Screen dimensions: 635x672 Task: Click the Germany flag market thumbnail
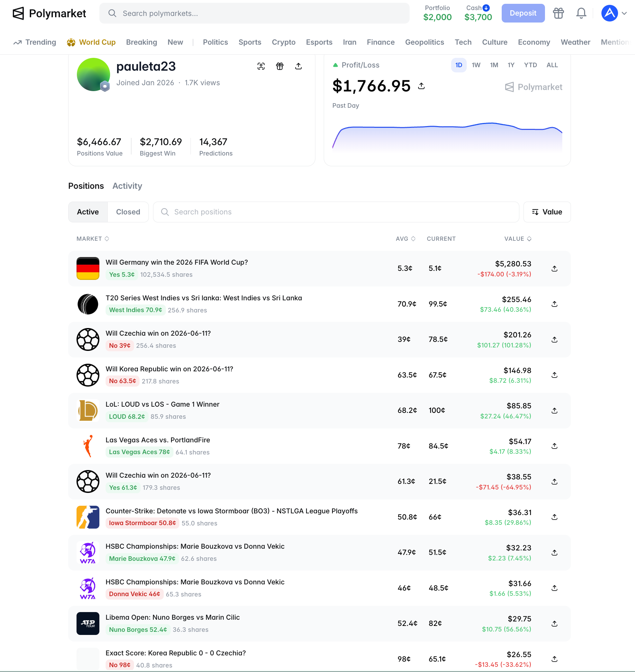click(88, 268)
